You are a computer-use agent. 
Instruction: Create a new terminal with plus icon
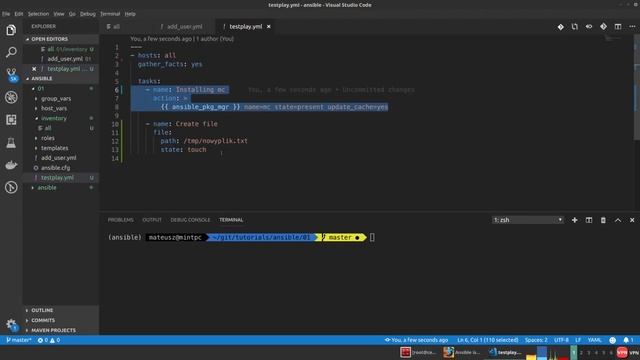pyautogui.click(x=574, y=220)
